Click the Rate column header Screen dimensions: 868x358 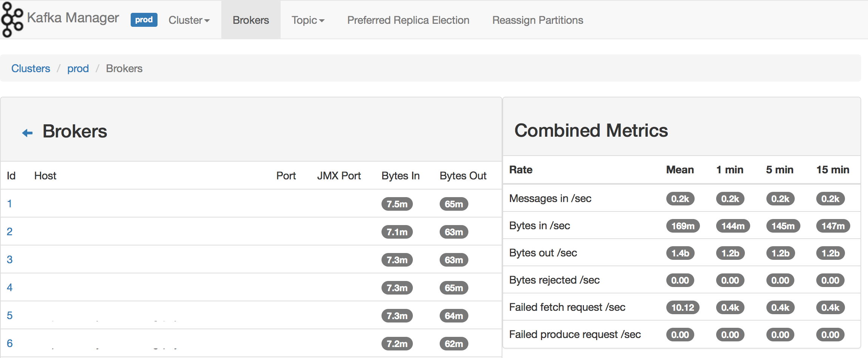[521, 170]
